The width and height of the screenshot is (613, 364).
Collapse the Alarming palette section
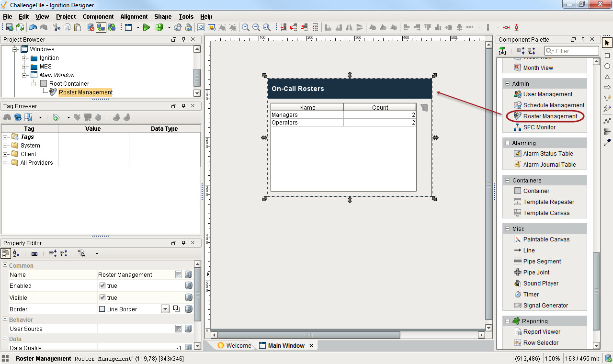tap(508, 143)
